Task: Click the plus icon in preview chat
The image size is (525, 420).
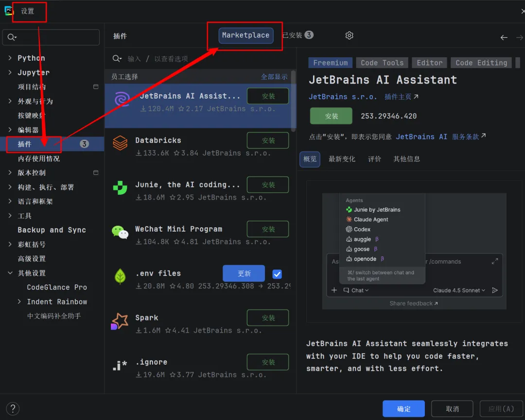Action: click(x=334, y=290)
